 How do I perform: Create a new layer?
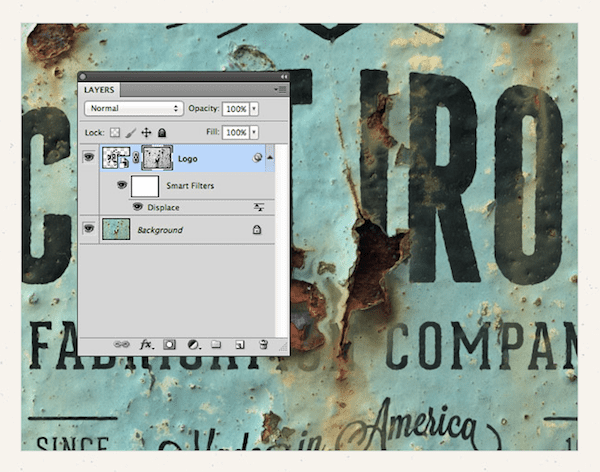pyautogui.click(x=239, y=344)
